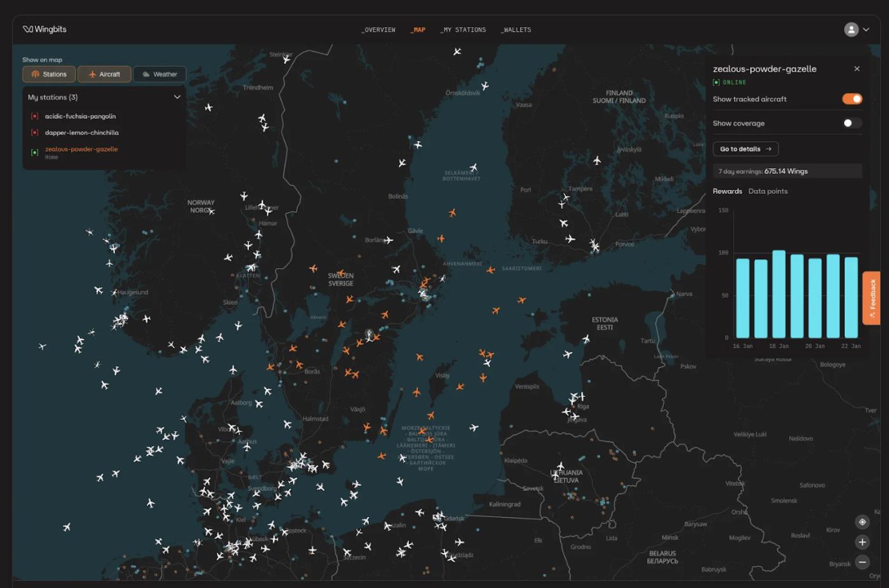Screen dimensions: 889x588
Task: Open the Feedback tab on the right edge
Action: pyautogui.click(x=871, y=298)
